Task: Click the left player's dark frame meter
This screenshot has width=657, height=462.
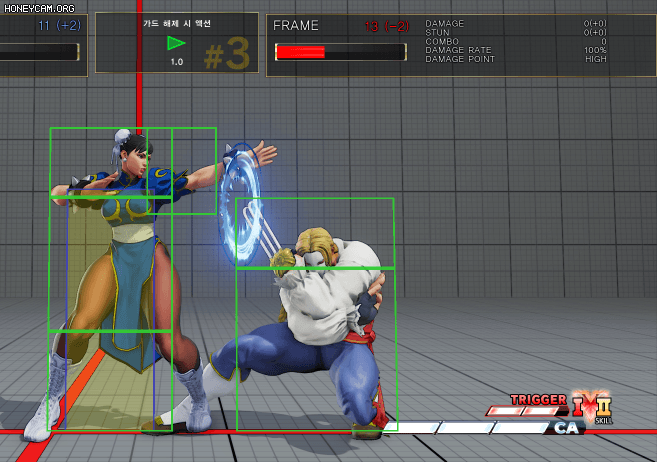Action: (x=39, y=52)
